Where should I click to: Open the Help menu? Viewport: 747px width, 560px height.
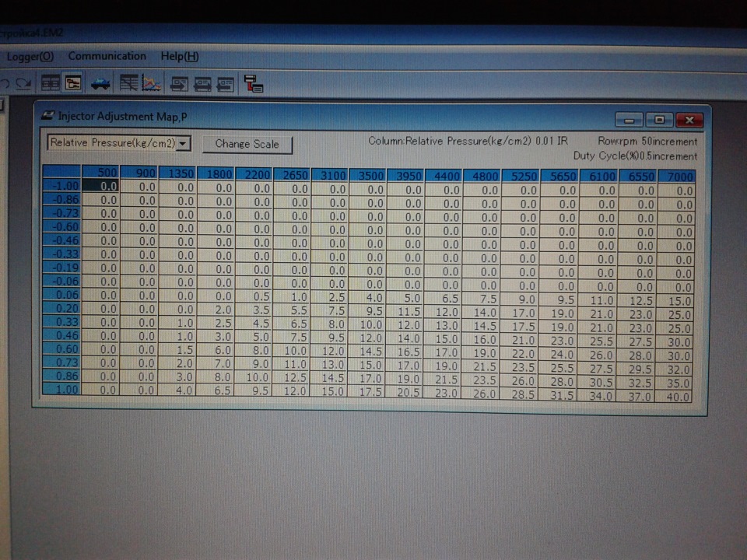180,56
